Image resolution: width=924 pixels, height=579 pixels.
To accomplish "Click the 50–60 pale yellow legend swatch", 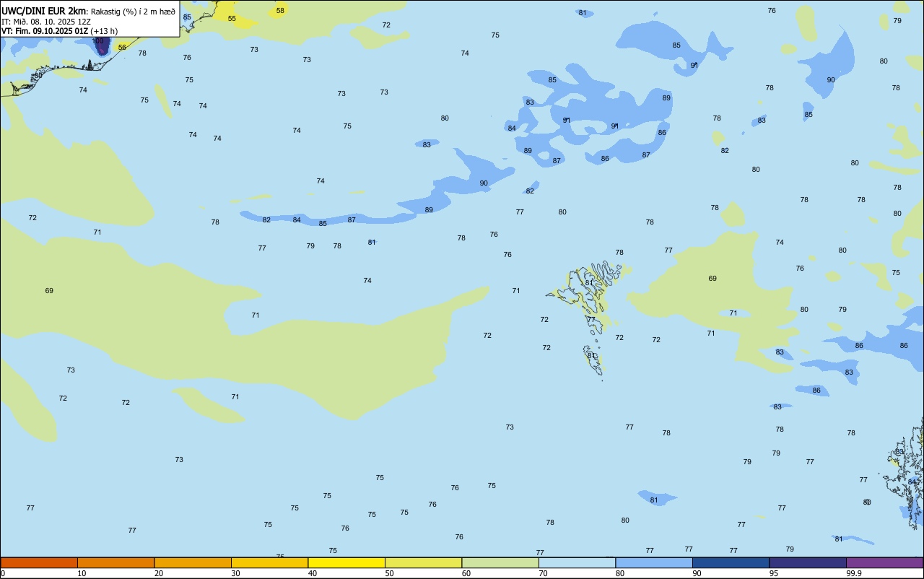I will pos(423,562).
